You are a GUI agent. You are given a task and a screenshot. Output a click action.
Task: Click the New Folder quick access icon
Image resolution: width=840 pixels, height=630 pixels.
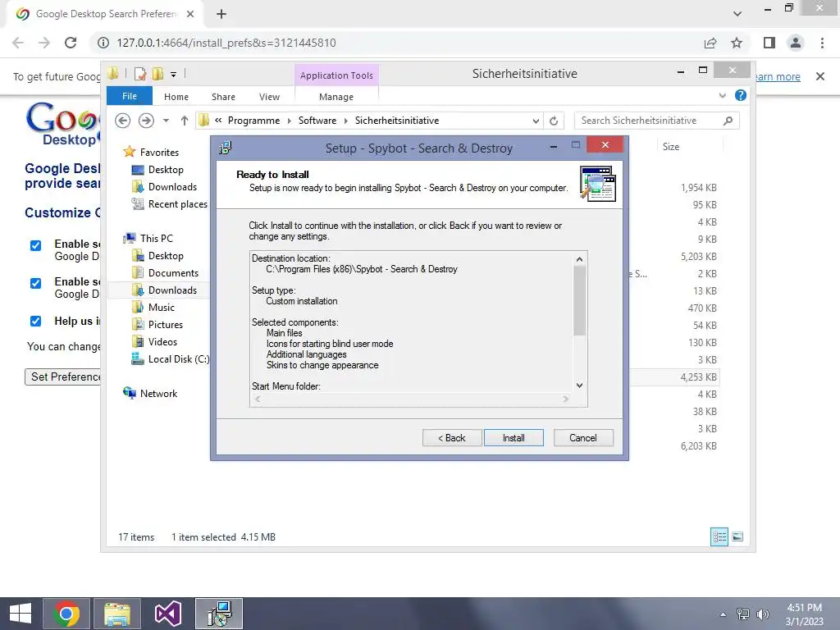click(157, 74)
